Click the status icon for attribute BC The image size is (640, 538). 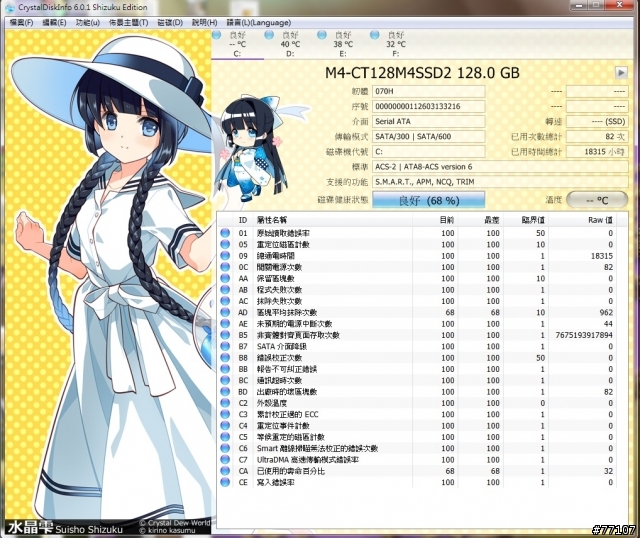(x=225, y=380)
